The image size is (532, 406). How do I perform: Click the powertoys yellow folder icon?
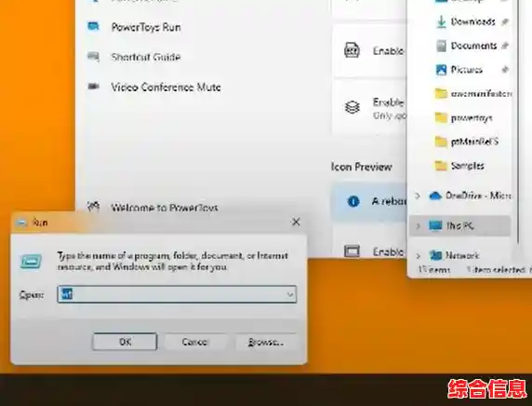[441, 118]
